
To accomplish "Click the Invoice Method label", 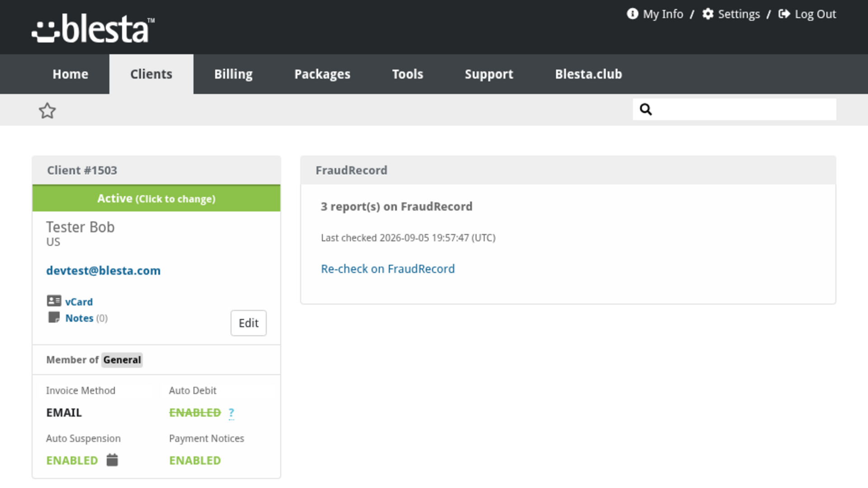I will pyautogui.click(x=80, y=390).
